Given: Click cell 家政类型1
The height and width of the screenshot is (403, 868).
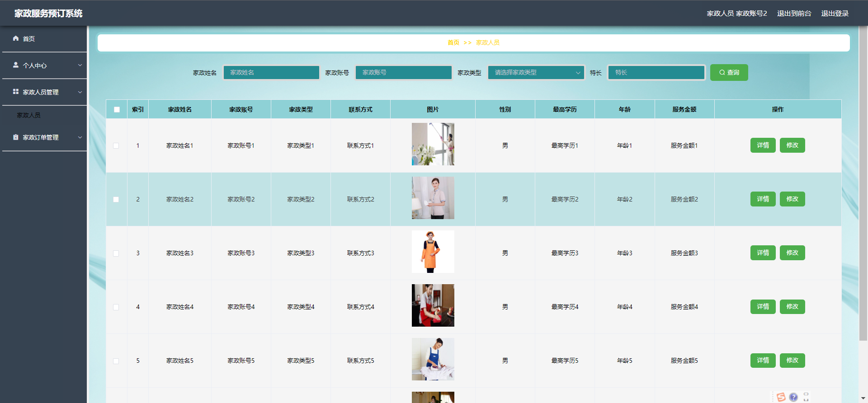Looking at the screenshot, I should (301, 145).
